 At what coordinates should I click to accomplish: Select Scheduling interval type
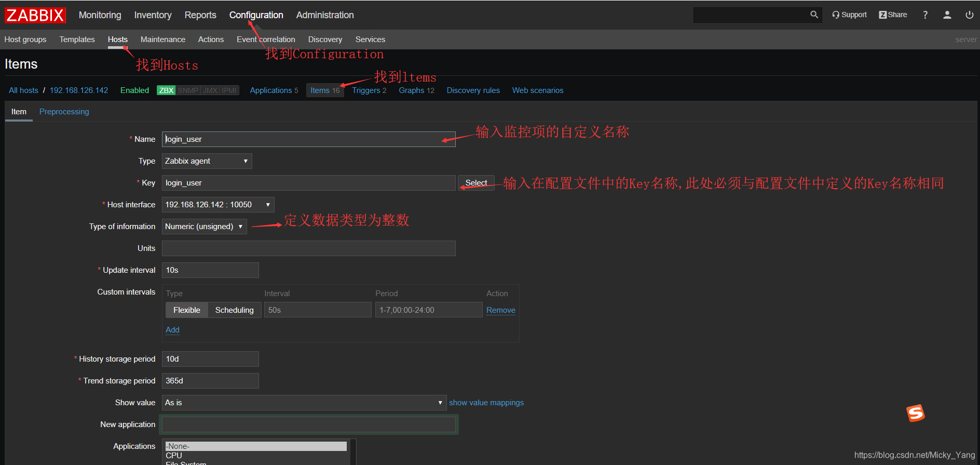point(235,310)
